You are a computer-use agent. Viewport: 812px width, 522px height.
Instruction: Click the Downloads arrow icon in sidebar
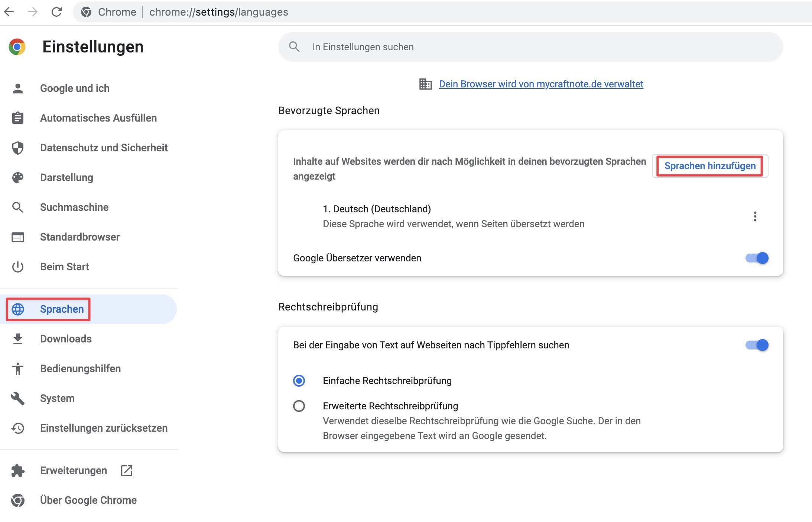(x=17, y=339)
